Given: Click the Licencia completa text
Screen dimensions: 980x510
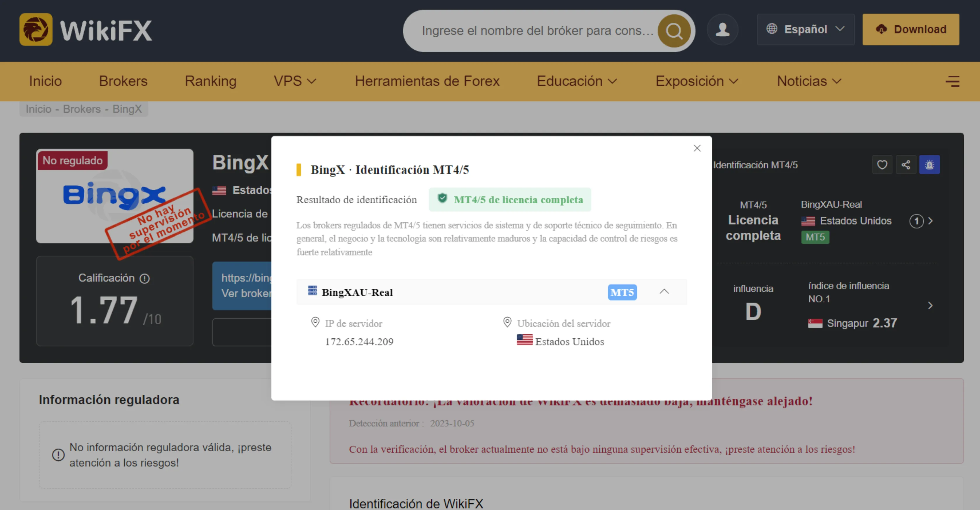Looking at the screenshot, I should click(x=753, y=228).
